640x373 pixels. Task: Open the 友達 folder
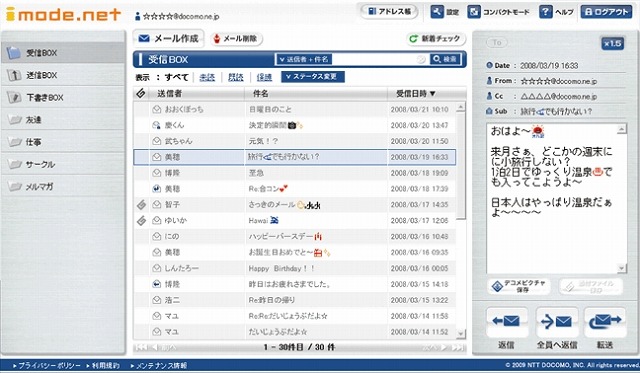63,120
